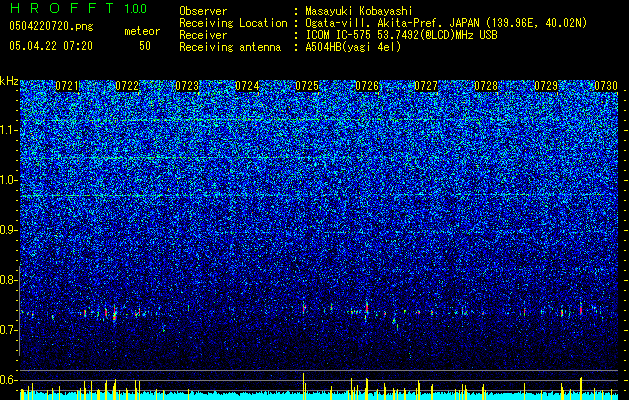The image size is (629, 400).
Task: Click the 0722 time marker
Action: [127, 86]
